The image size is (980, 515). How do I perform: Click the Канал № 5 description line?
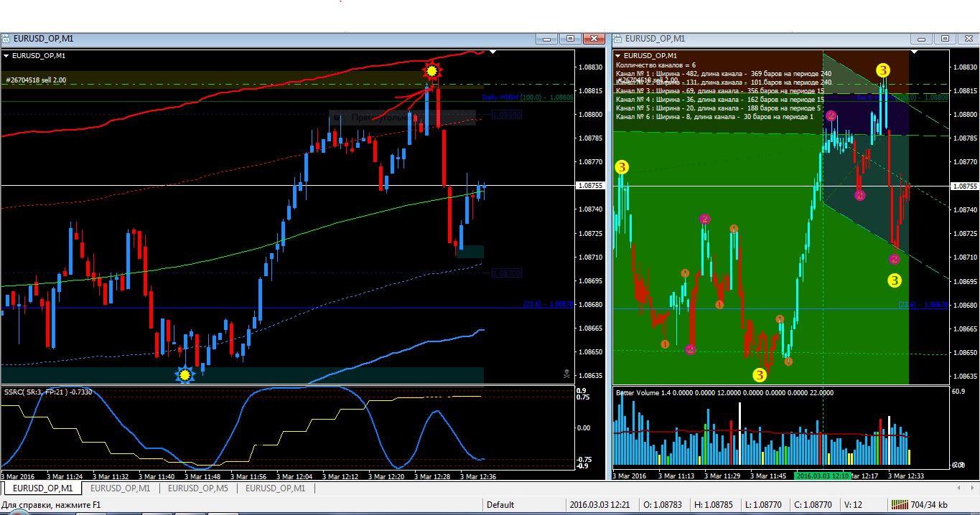719,108
